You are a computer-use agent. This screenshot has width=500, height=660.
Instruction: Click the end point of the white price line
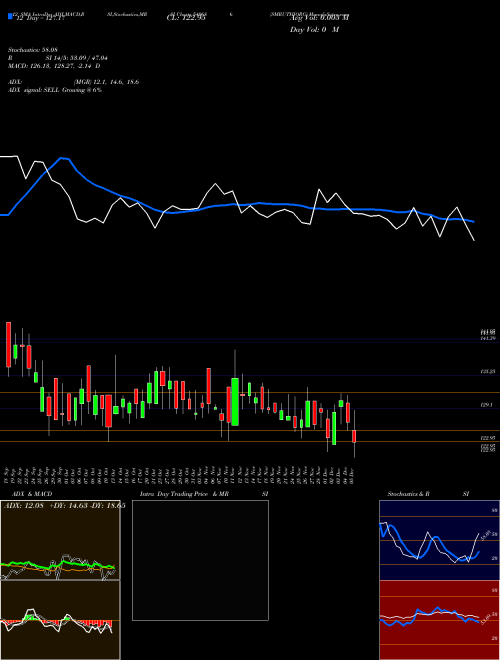point(474,240)
